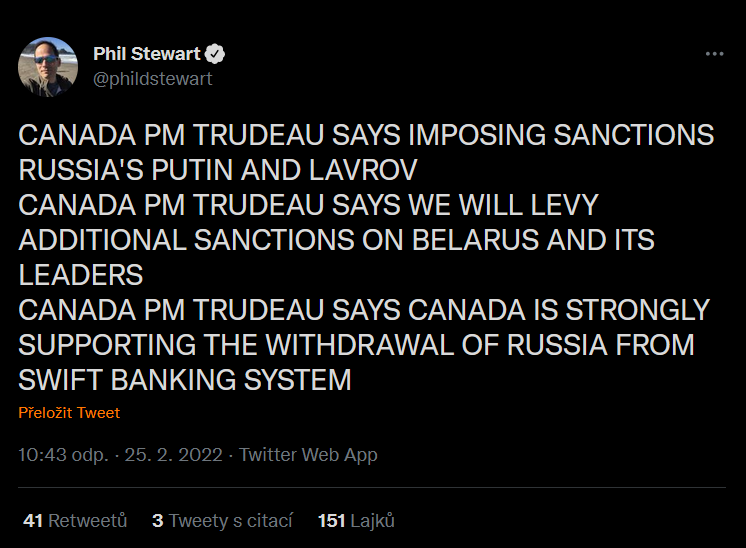Viewport: 746px width, 548px height.
Task: Open the three-dot more options menu
Action: 714,54
